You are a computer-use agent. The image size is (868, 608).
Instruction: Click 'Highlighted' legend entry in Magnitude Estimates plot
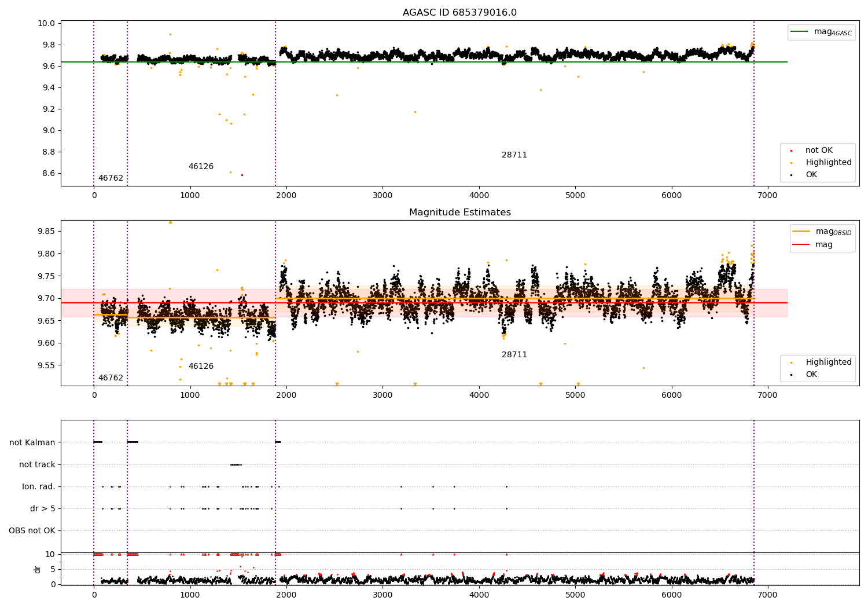(829, 362)
